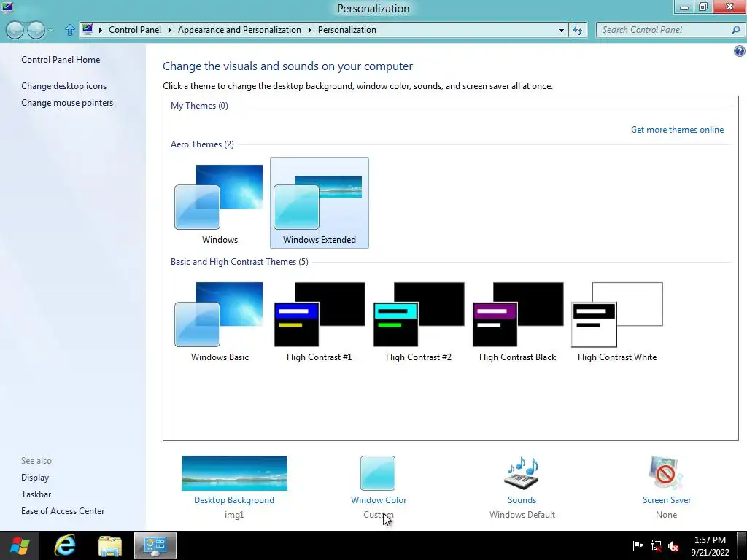Screen dimensions: 747x560
Task: Open the Taskbar link under See also
Action: (36, 494)
